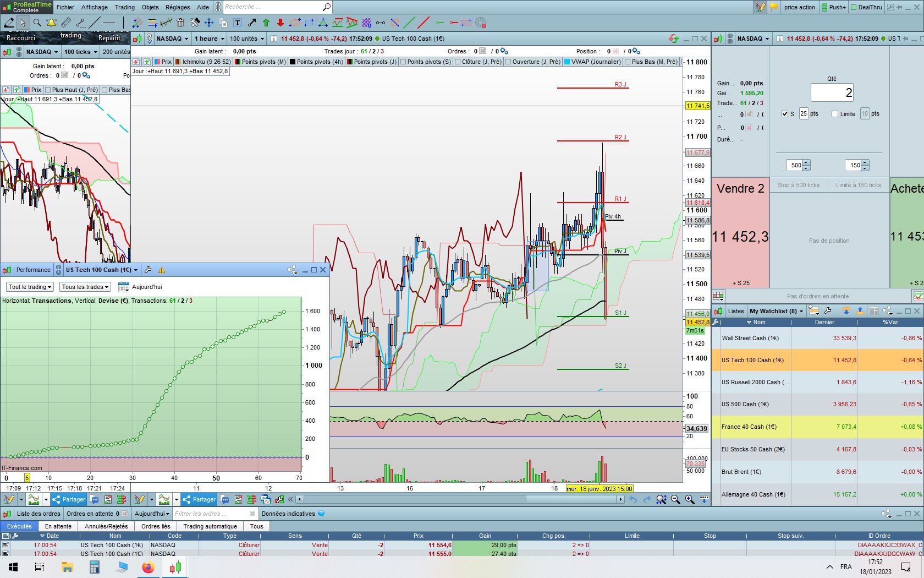The image size is (924, 578).
Task: Click the Push+ button
Action: pos(833,7)
